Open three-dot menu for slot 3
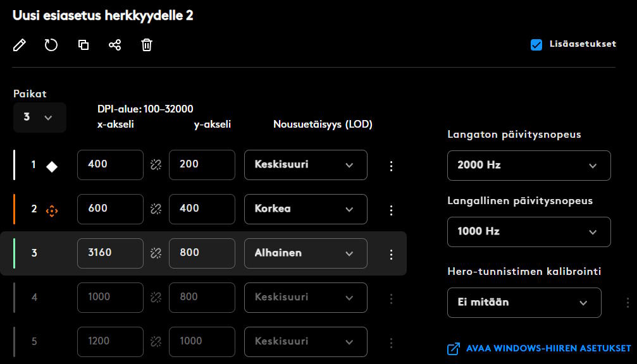 coord(391,254)
